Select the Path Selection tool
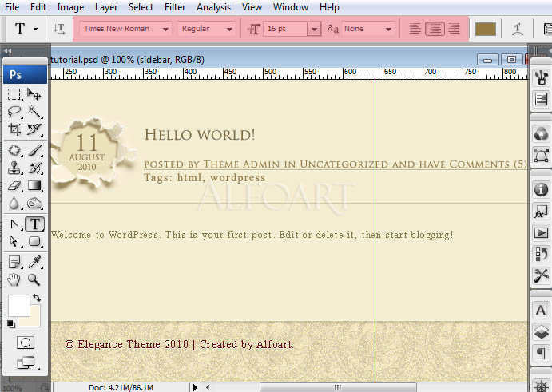 point(14,241)
